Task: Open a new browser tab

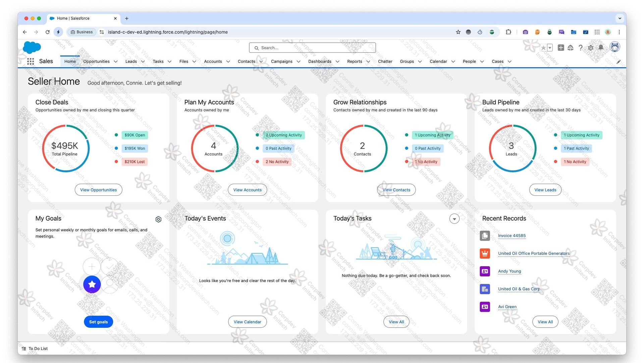Action: coord(127,18)
